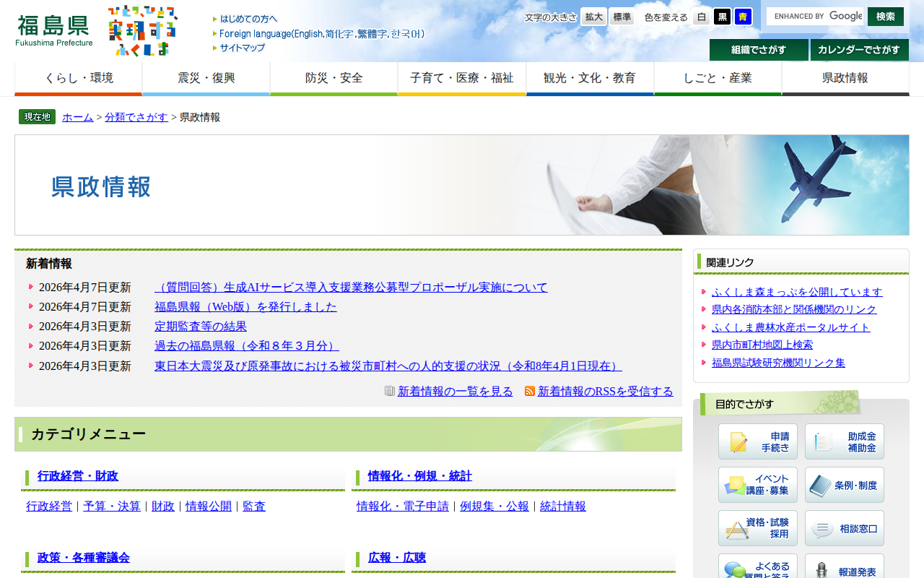
Task: Click the 検索 search button
Action: point(886,17)
